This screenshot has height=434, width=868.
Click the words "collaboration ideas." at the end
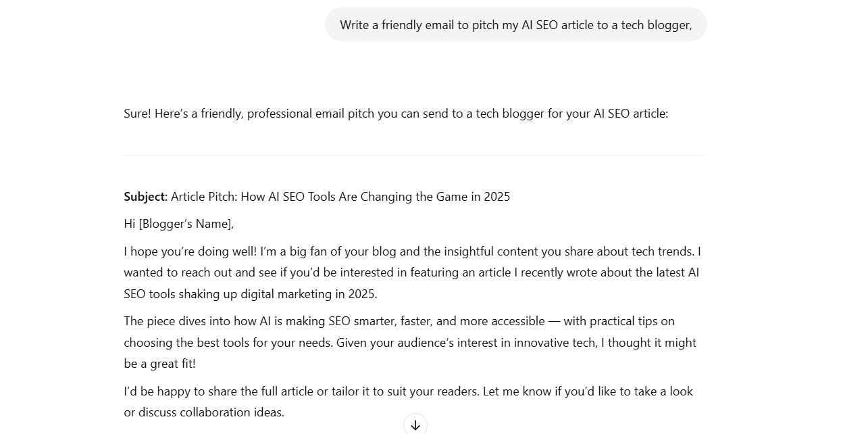pyautogui.click(x=233, y=412)
